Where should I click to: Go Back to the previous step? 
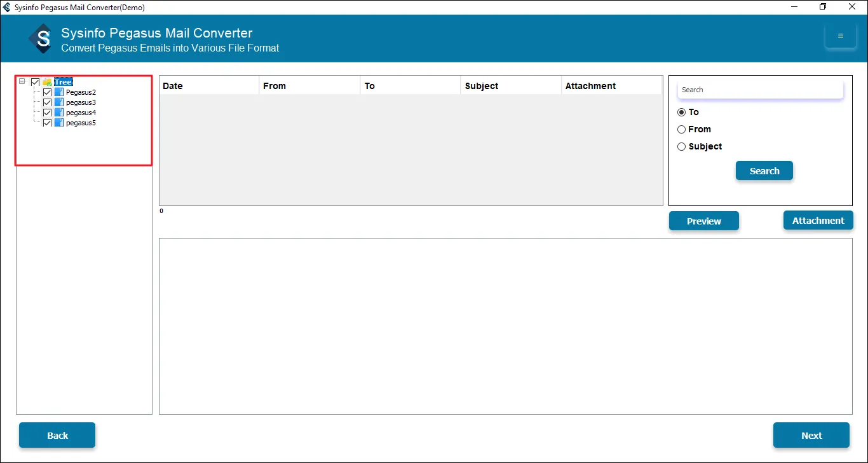click(x=57, y=436)
